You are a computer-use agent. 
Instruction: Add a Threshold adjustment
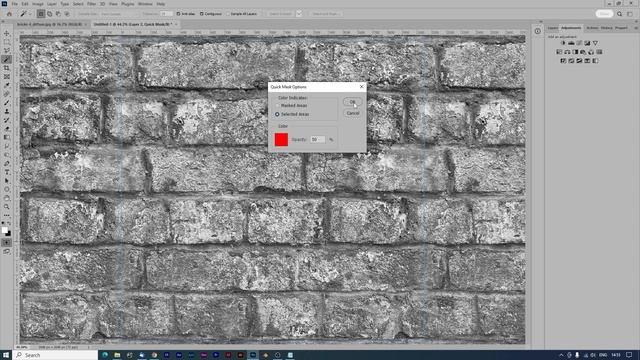pos(579,61)
